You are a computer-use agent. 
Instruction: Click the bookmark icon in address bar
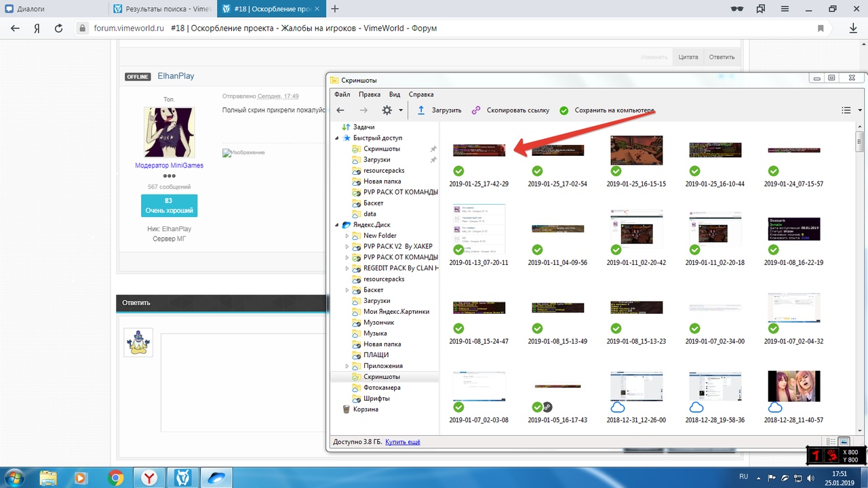tap(821, 28)
